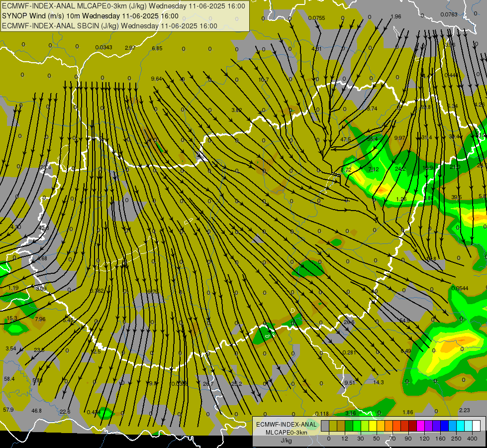Click the map value 0.281

click(x=349, y=352)
